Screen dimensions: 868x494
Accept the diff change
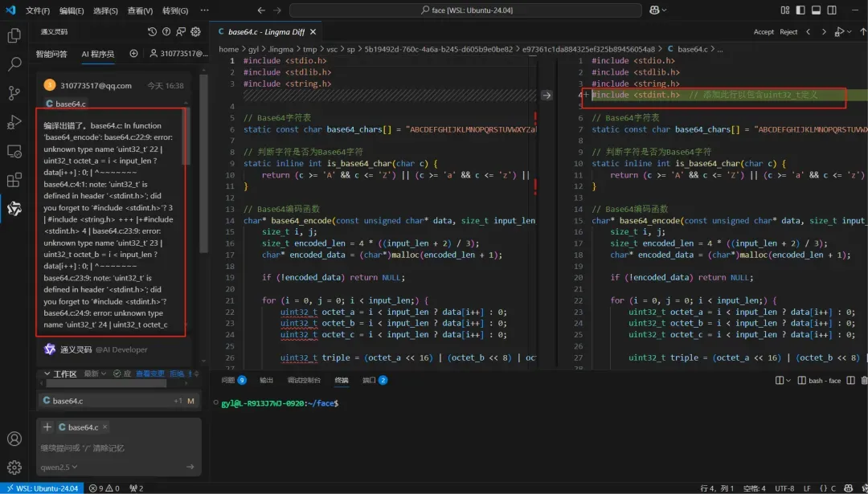(x=764, y=32)
